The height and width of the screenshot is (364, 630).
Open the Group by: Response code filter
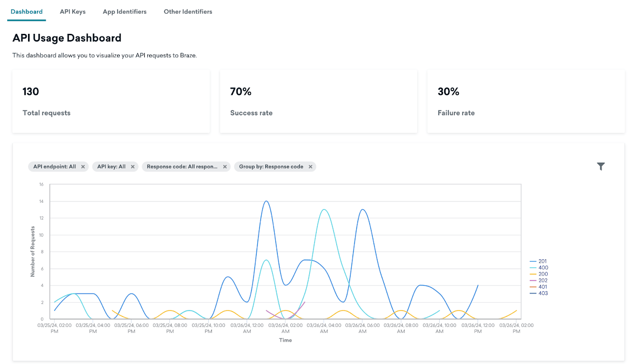coord(271,167)
